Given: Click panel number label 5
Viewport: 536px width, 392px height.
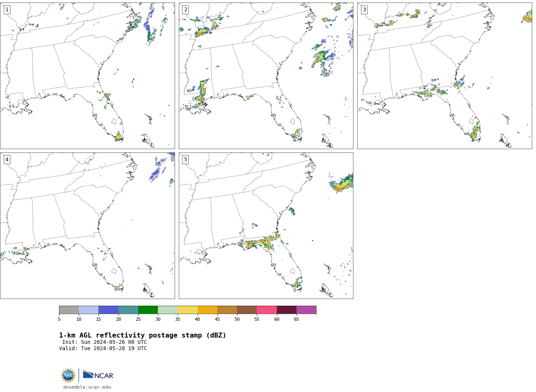Looking at the screenshot, I should (x=186, y=160).
